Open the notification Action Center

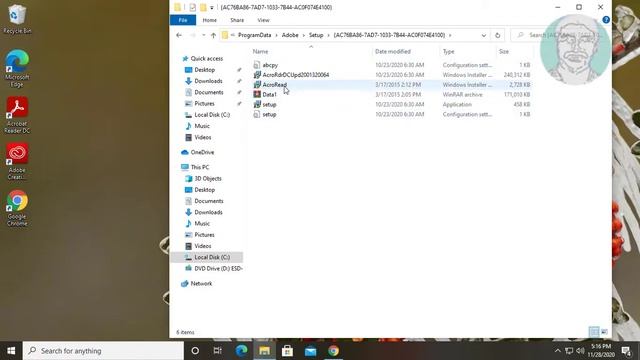pyautogui.click(x=627, y=351)
